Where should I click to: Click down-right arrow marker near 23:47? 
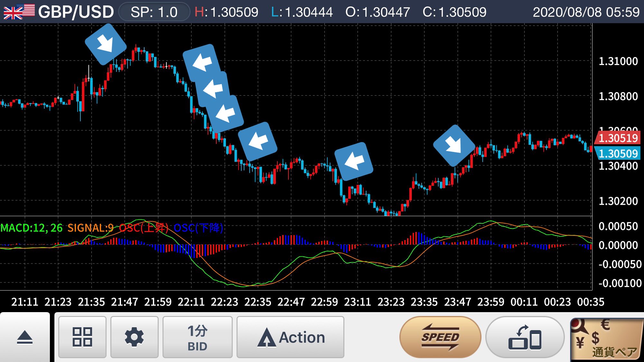(454, 145)
